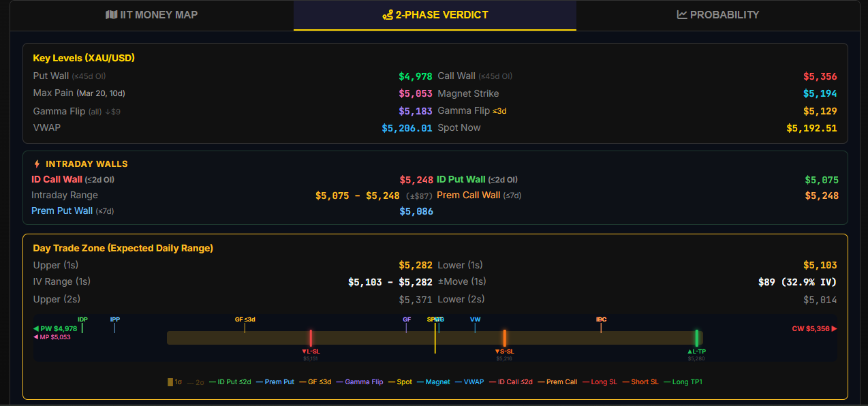
Task: Open the IIT Money Map tab
Action: click(x=151, y=14)
